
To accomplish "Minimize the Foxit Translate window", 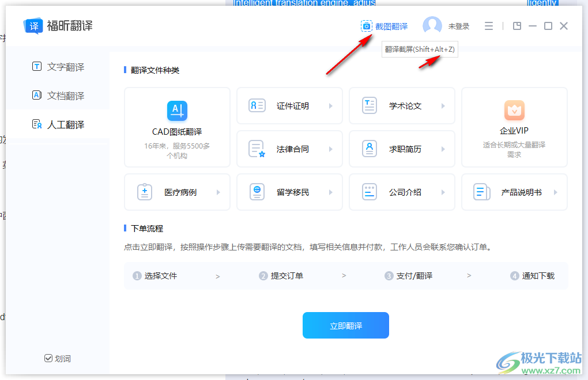I will 533,26.
